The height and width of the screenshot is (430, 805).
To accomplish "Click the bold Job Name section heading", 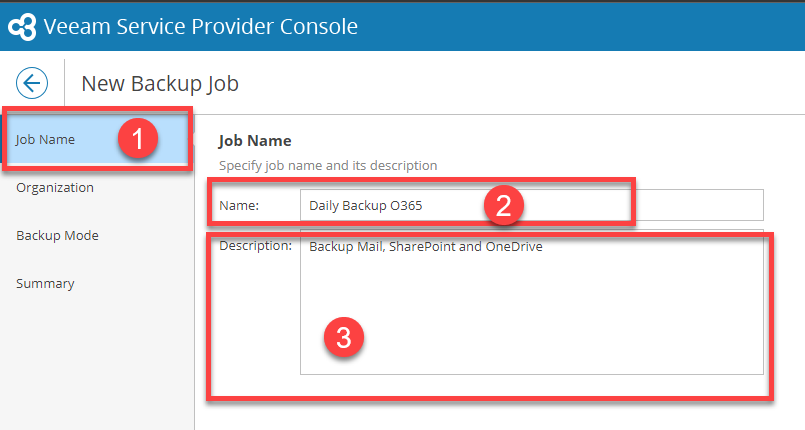I will [254, 141].
